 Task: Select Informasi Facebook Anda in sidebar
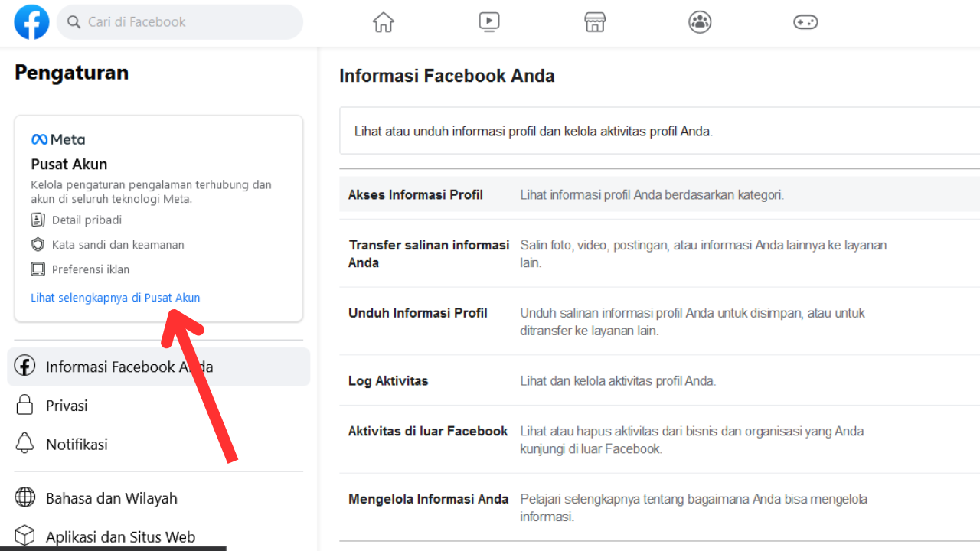pos(158,367)
